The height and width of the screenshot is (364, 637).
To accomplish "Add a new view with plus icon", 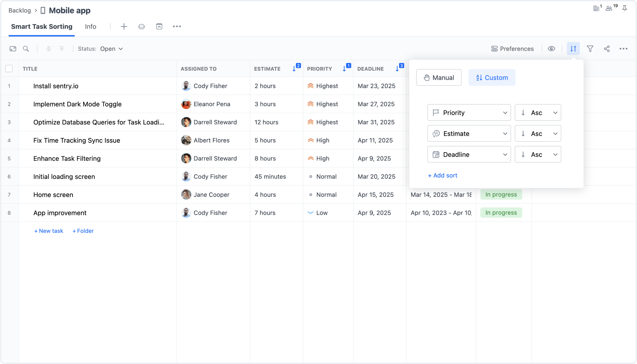I will (124, 26).
